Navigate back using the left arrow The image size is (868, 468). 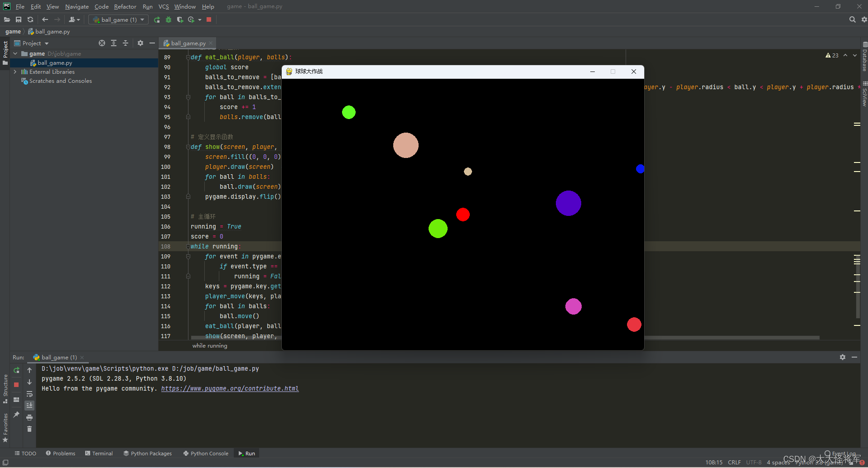point(45,19)
